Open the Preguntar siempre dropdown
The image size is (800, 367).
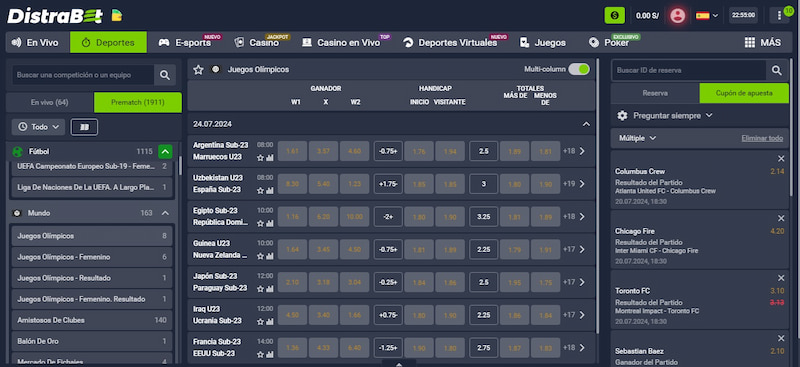(x=672, y=116)
